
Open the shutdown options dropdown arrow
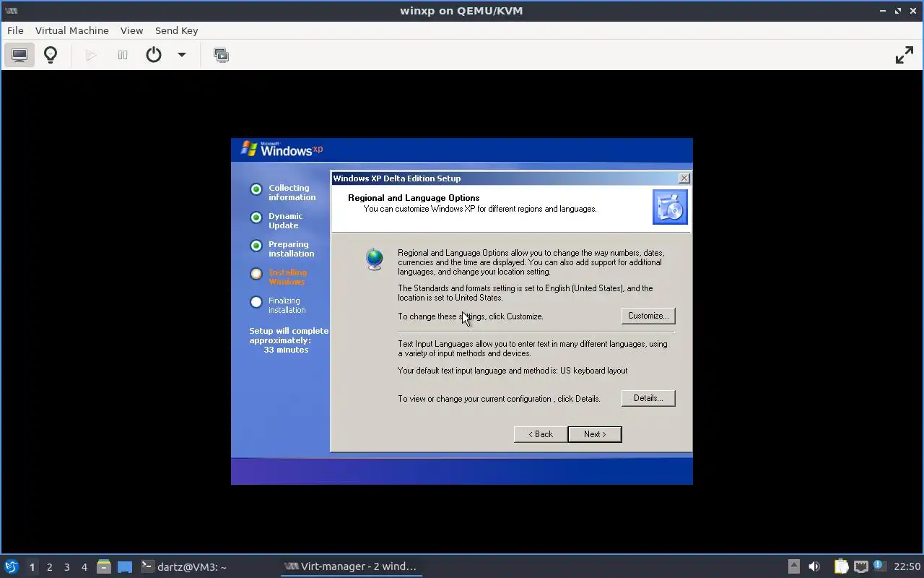pyautogui.click(x=182, y=55)
